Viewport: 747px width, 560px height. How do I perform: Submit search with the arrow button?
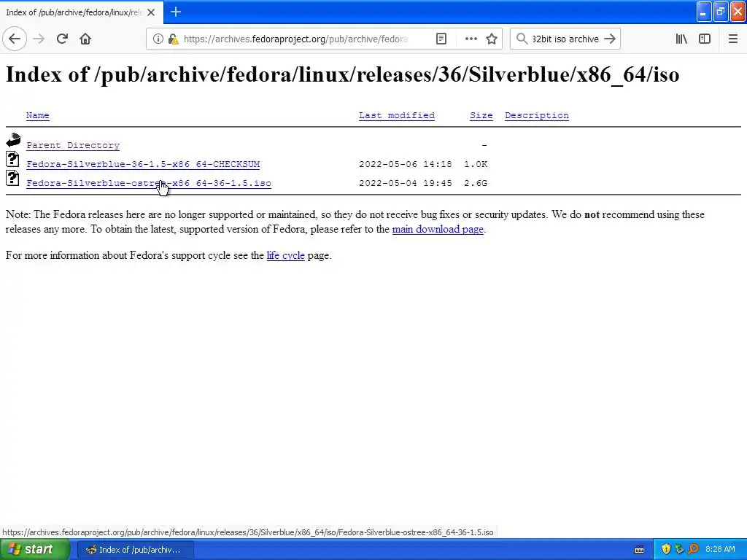(610, 39)
